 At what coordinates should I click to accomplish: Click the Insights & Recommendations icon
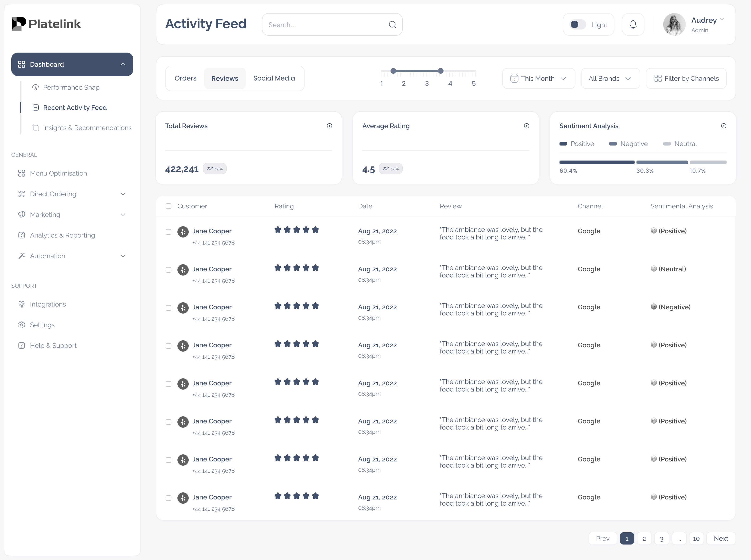point(36,128)
